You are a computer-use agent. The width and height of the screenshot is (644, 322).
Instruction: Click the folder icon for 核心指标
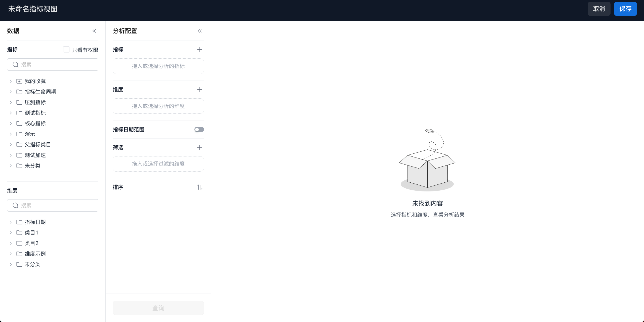[19, 124]
